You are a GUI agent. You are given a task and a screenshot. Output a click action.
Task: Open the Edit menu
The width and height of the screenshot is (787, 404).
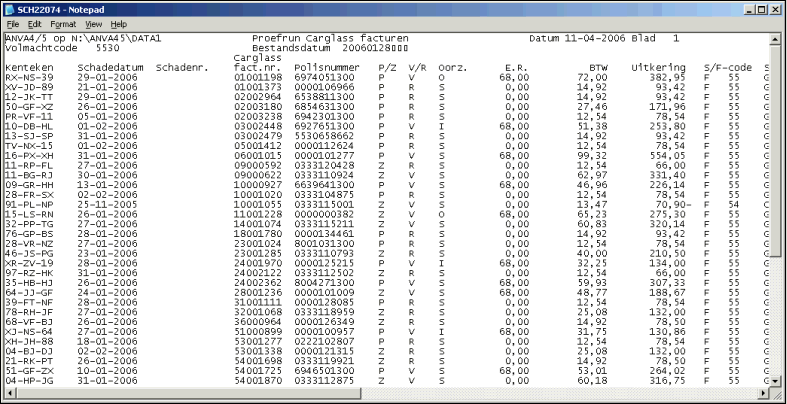(x=35, y=23)
